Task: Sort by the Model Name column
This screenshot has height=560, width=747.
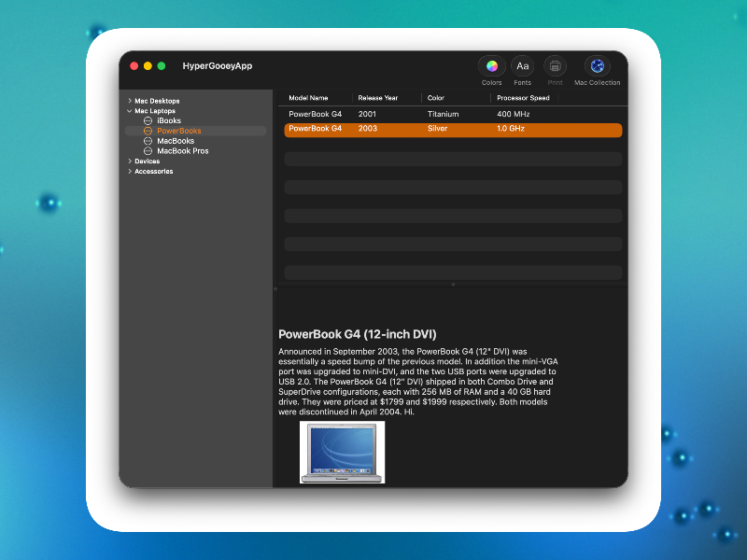Action: [309, 98]
